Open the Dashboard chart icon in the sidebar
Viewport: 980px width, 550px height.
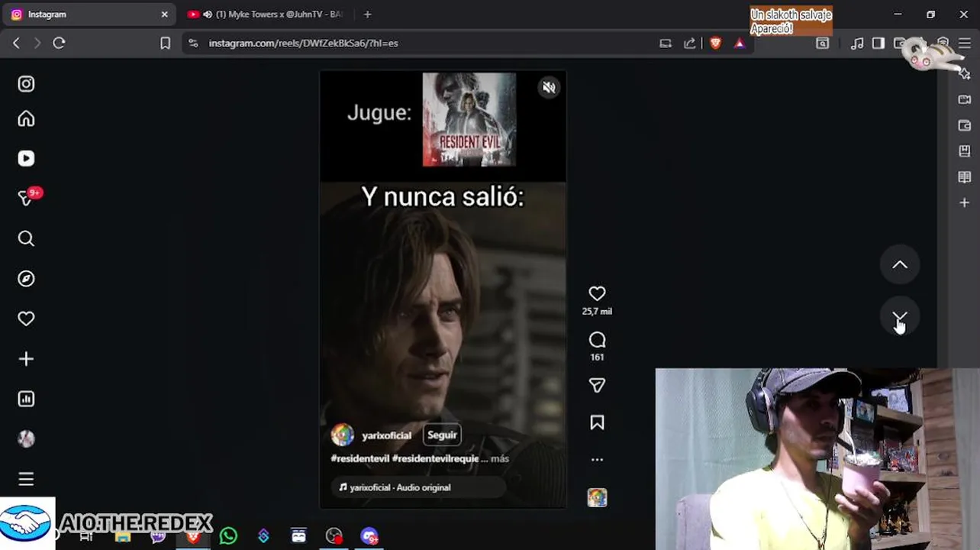(x=26, y=399)
